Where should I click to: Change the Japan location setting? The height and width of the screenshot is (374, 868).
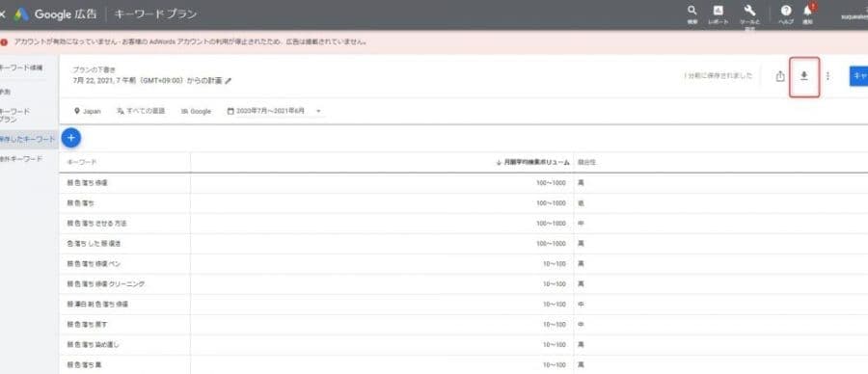(88, 111)
